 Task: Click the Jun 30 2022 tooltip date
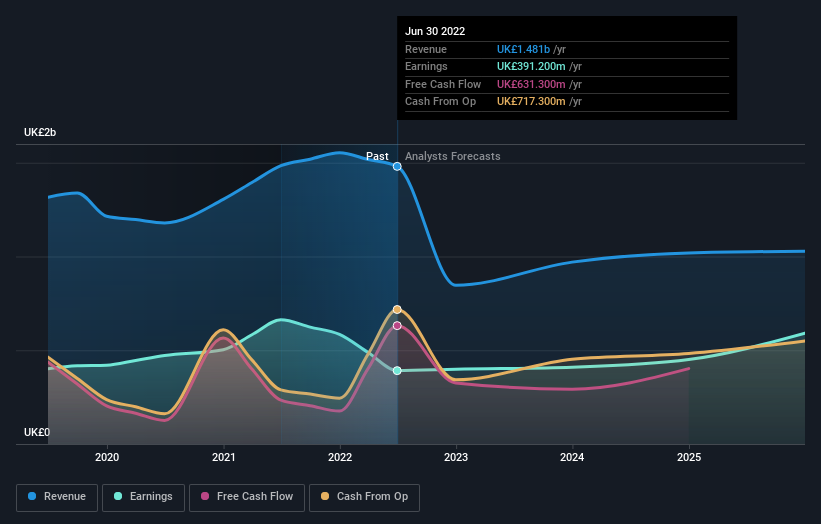point(435,31)
